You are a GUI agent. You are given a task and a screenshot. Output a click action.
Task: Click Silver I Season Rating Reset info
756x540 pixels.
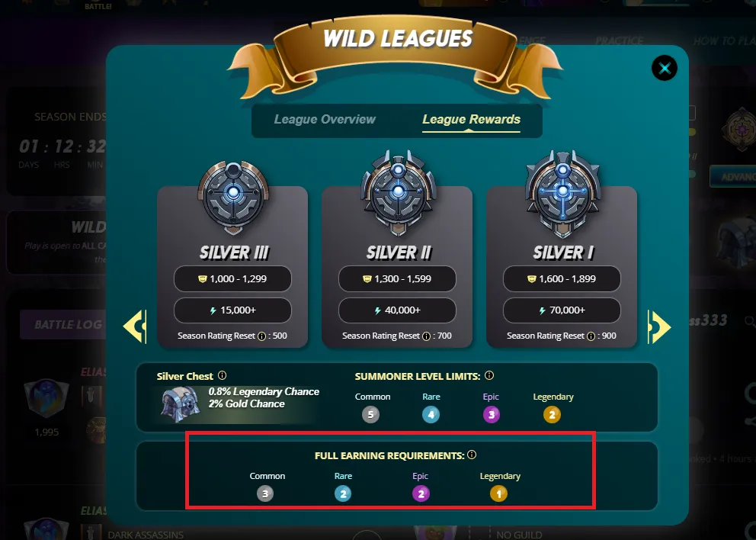591,336
